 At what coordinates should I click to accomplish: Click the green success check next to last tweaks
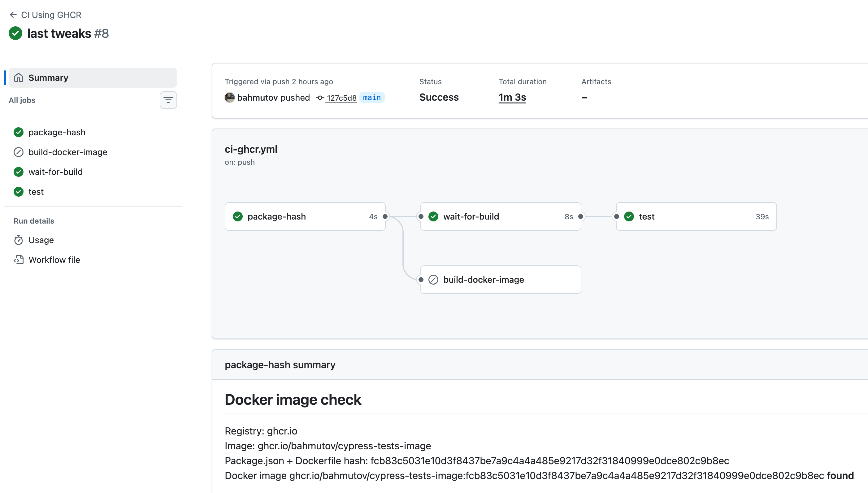click(15, 33)
